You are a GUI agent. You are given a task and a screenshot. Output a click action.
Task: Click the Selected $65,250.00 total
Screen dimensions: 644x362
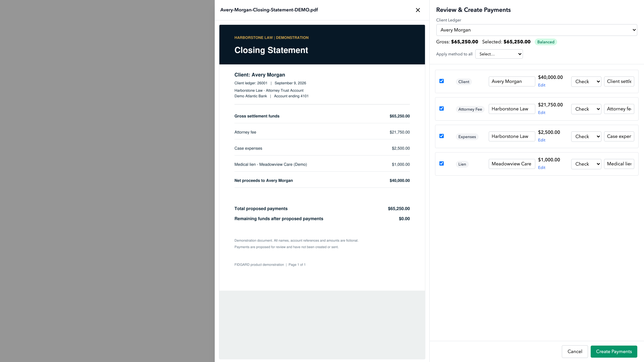(506, 42)
